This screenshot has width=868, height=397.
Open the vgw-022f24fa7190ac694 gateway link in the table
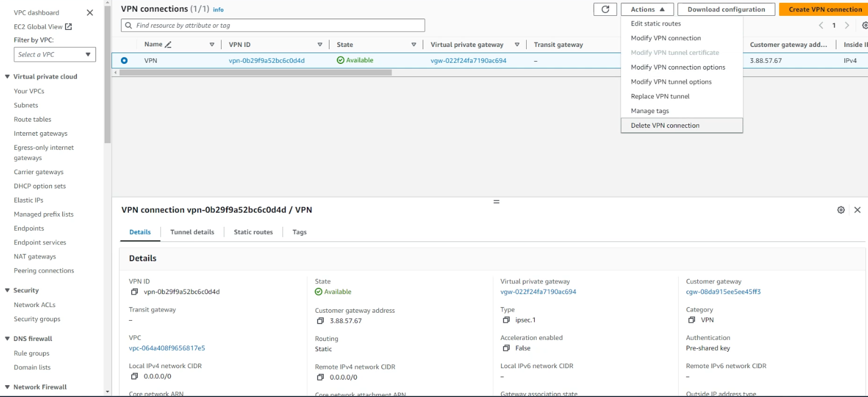click(468, 61)
